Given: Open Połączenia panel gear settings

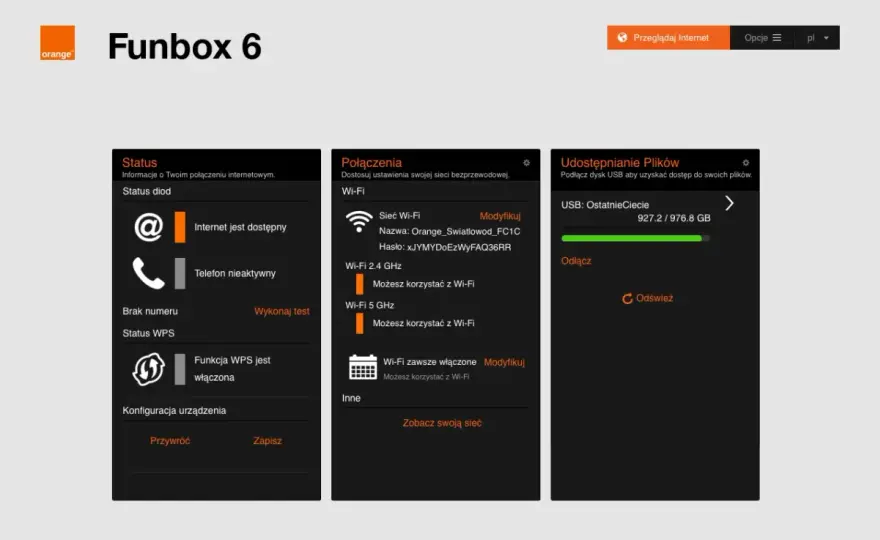Looking at the screenshot, I should 526,163.
